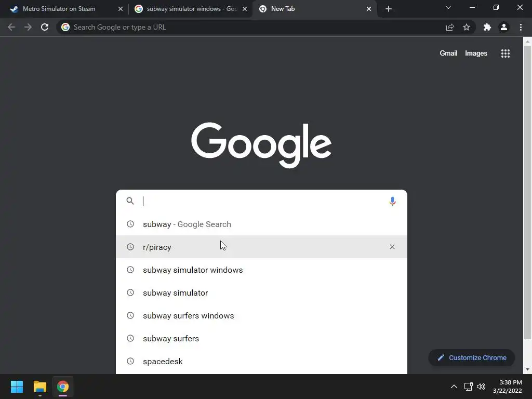
Task: Open the Chrome profile avatar
Action: point(504,27)
